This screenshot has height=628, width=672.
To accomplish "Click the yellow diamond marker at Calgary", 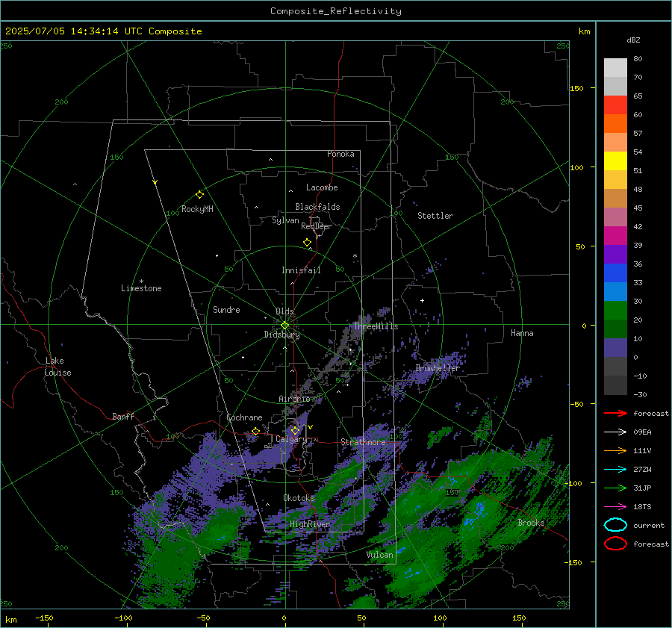I will [295, 430].
